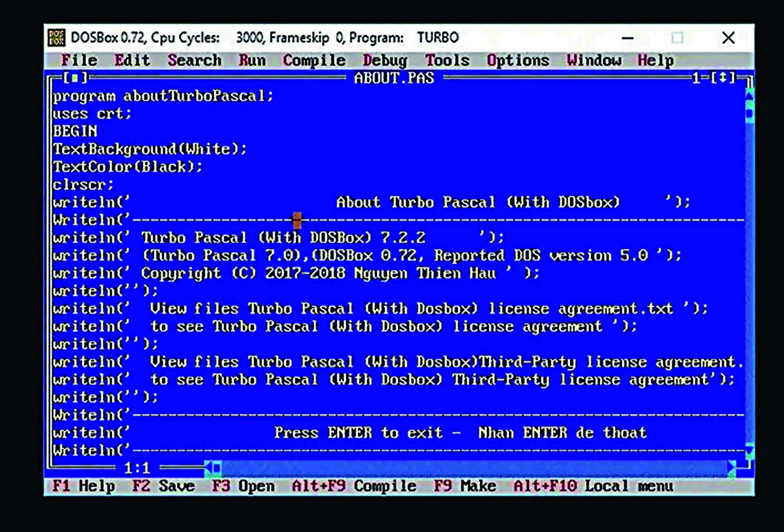Click the horizontal scrollbar thumb
Image resolution: width=784 pixels, height=532 pixels.
pos(217,468)
